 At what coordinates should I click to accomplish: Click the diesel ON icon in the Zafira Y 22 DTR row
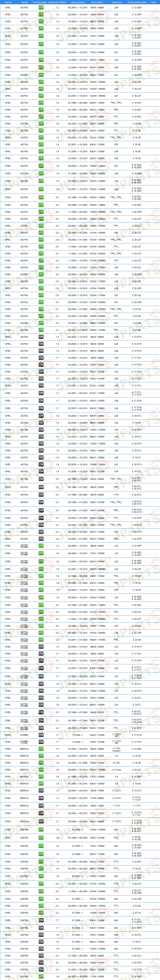pyautogui.click(x=41, y=969)
